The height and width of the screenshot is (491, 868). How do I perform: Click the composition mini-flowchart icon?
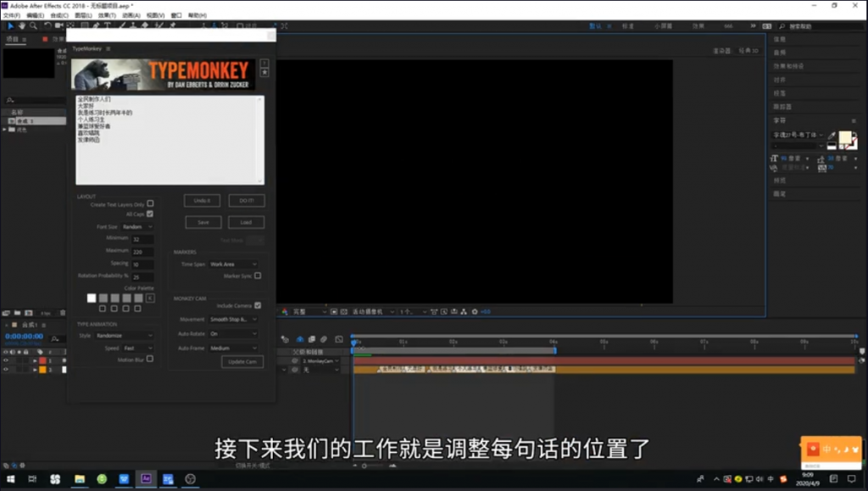pos(285,339)
